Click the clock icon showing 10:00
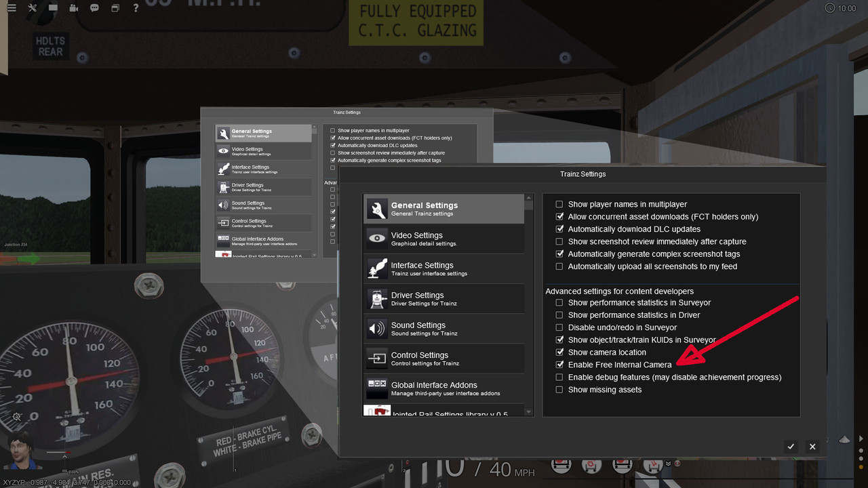Image resolution: width=868 pixels, height=488 pixels. [x=830, y=8]
